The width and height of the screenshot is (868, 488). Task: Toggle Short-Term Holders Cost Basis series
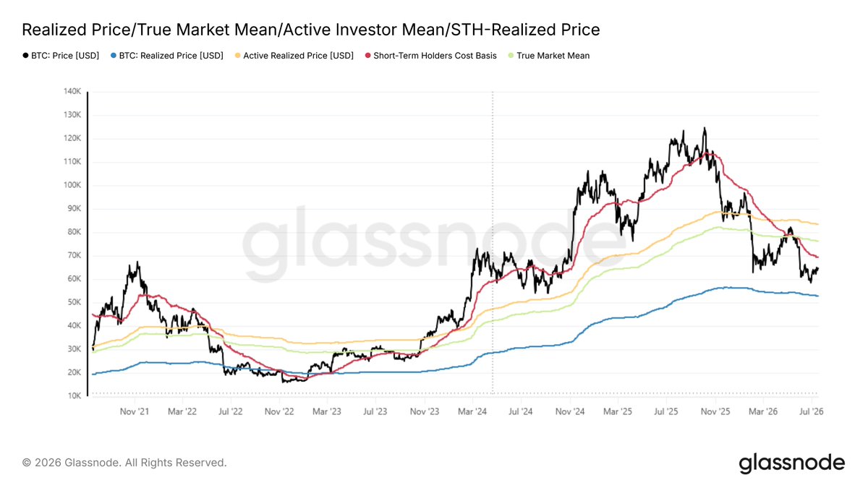(435, 55)
